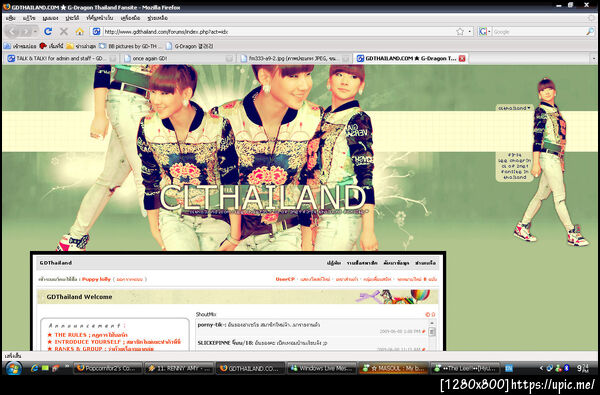This screenshot has width=600, height=395.
Task: Switch to Windows Live Messenger taskbar button
Action: [x=322, y=369]
